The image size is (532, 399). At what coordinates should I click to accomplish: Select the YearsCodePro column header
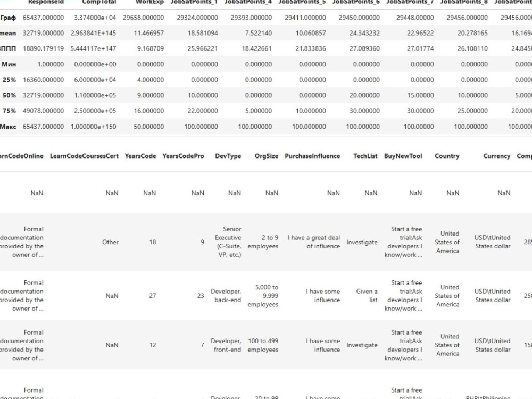183,156
